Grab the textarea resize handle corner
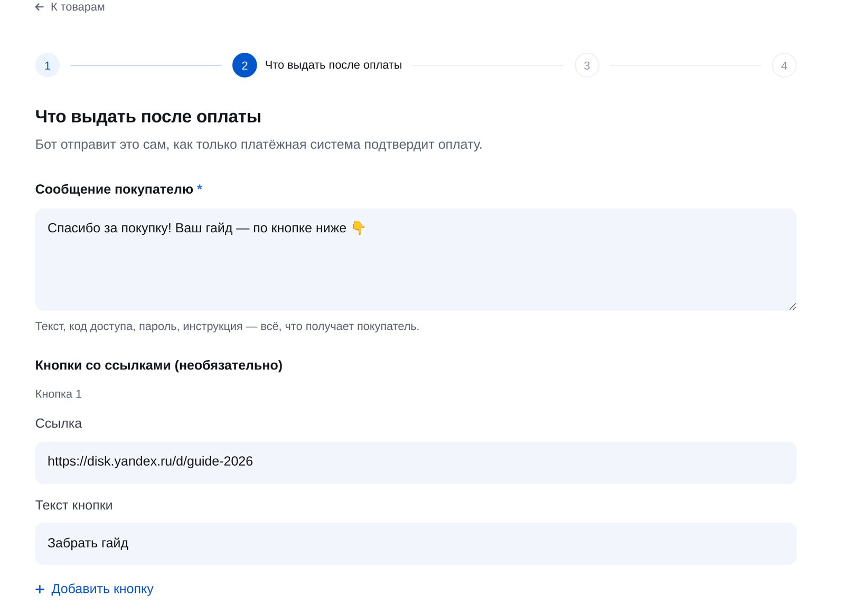This screenshot has height=616, width=845. pyautogui.click(x=792, y=306)
